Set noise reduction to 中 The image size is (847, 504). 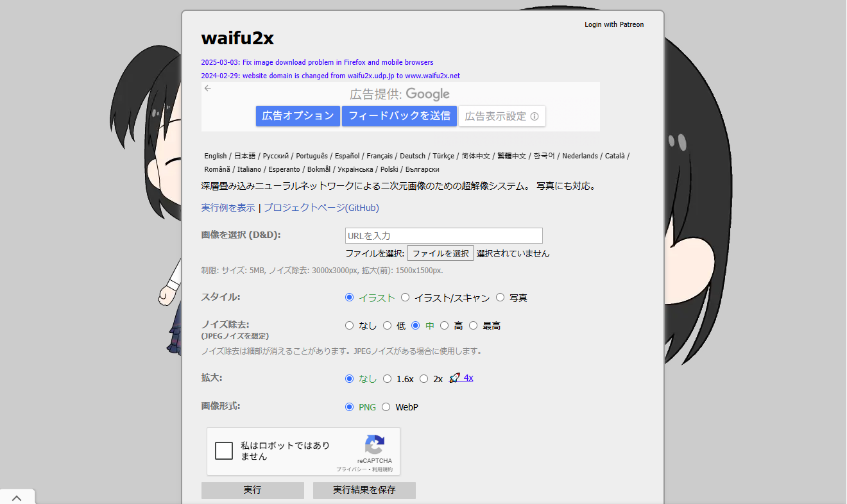pos(415,326)
